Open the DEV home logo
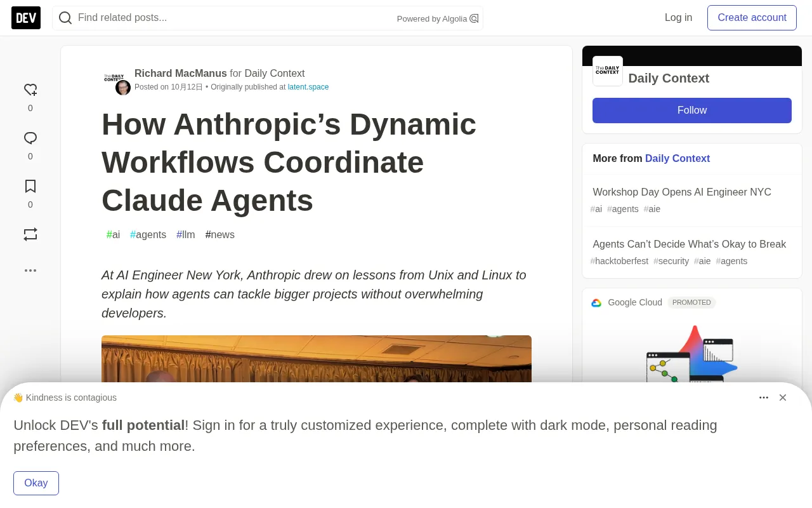Screen dimensions: 812x508 point(26,18)
